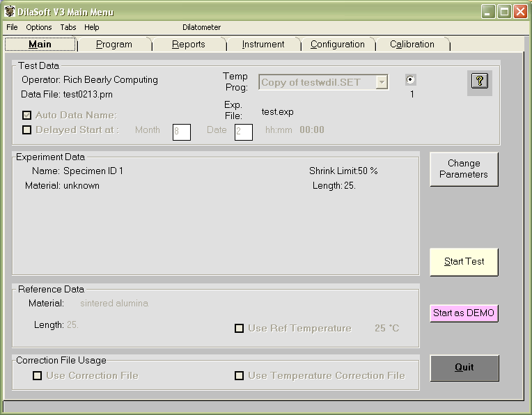This screenshot has height=415, width=532.
Task: Switch to the Reports tab
Action: 188,44
